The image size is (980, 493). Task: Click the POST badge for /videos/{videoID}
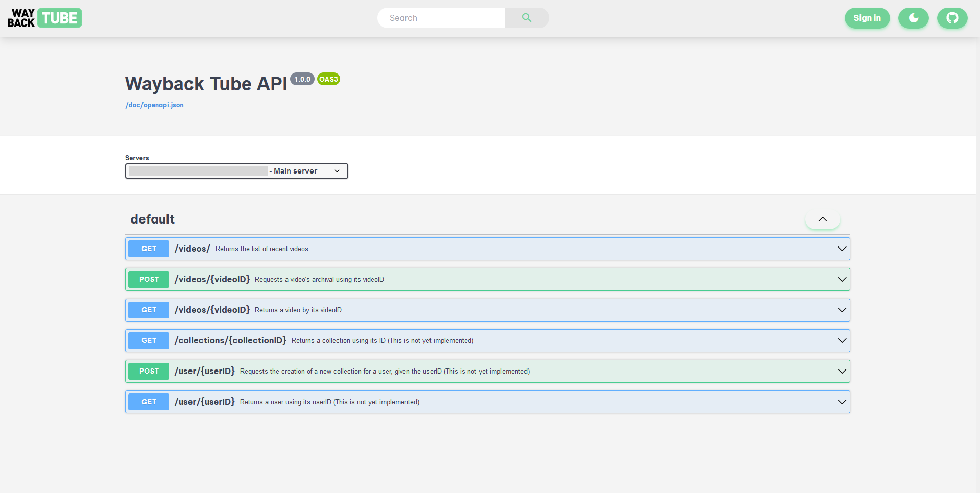coord(149,280)
